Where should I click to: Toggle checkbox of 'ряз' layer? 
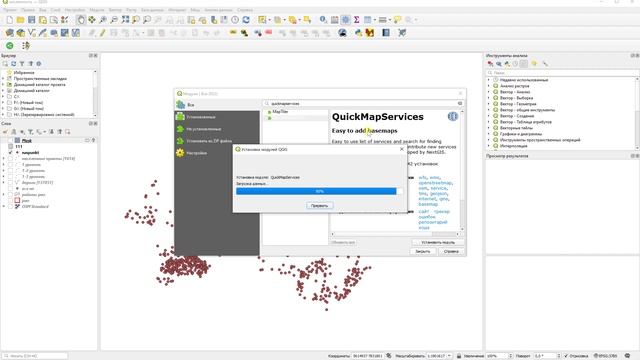(11, 200)
